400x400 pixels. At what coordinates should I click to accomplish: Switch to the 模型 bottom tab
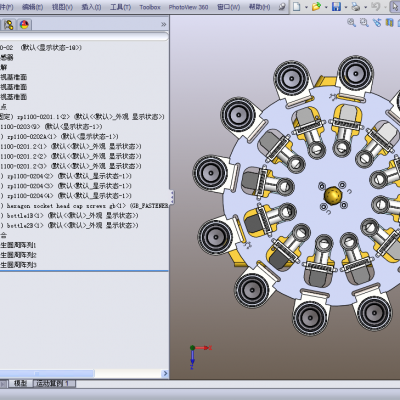(20, 384)
